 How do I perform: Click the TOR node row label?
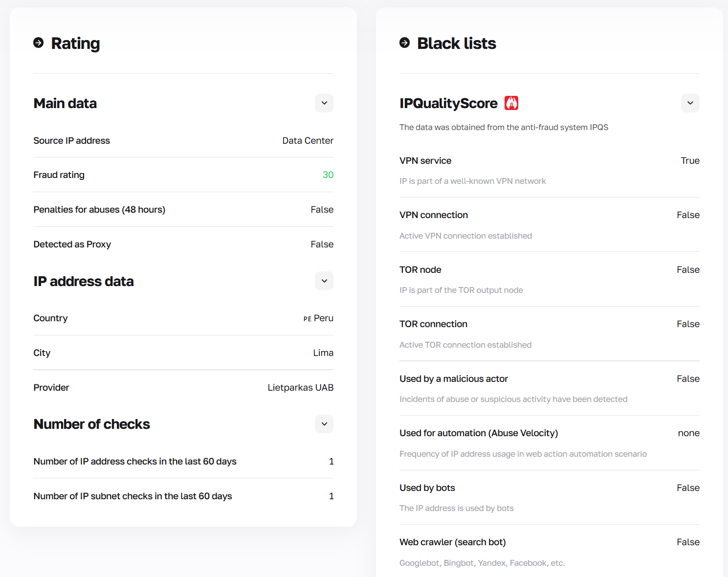click(x=420, y=270)
